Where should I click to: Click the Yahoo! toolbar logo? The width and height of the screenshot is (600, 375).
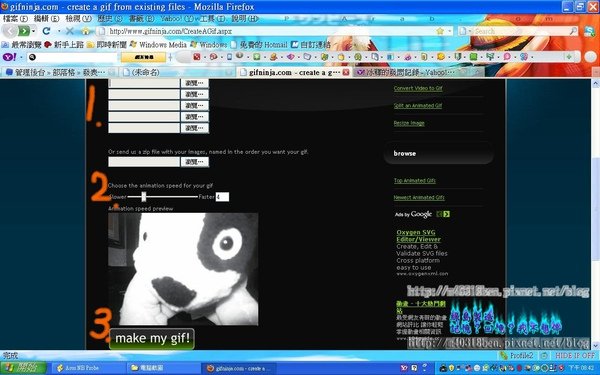pyautogui.click(x=10, y=57)
